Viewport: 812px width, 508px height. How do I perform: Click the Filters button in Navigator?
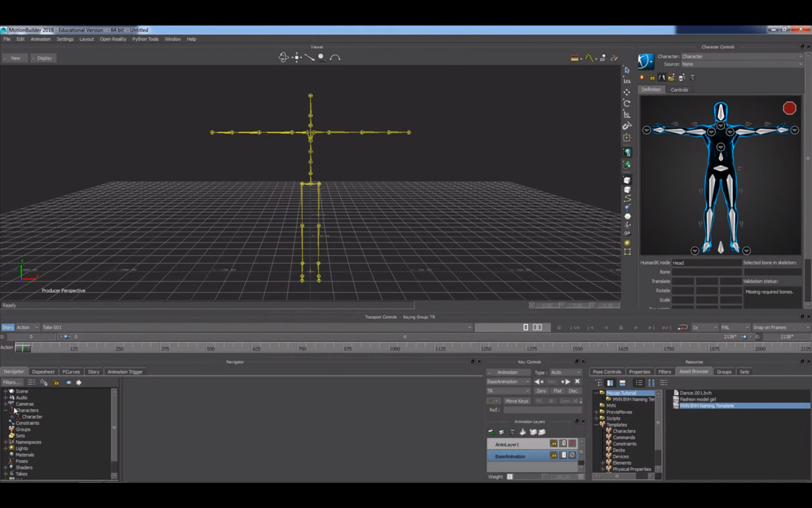point(12,382)
